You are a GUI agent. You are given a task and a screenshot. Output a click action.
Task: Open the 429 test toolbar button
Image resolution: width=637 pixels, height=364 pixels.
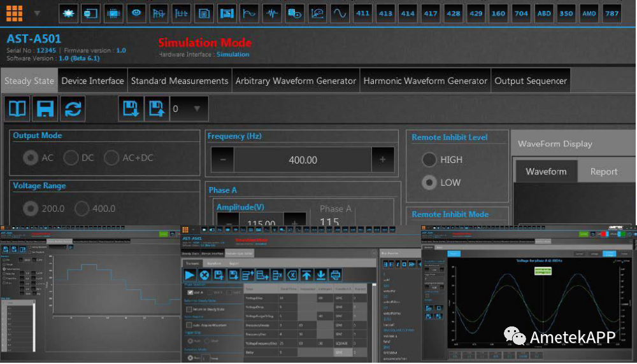476,13
